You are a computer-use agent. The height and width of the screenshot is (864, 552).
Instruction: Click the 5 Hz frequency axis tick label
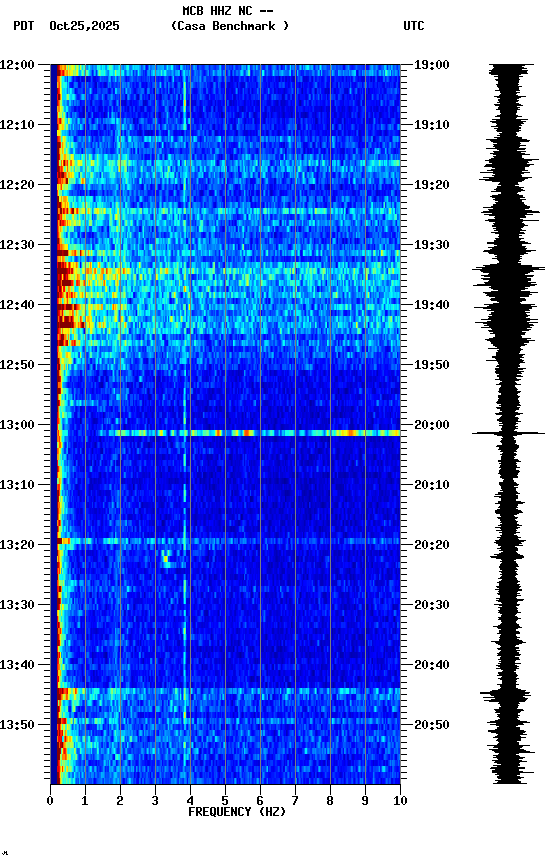tap(225, 801)
